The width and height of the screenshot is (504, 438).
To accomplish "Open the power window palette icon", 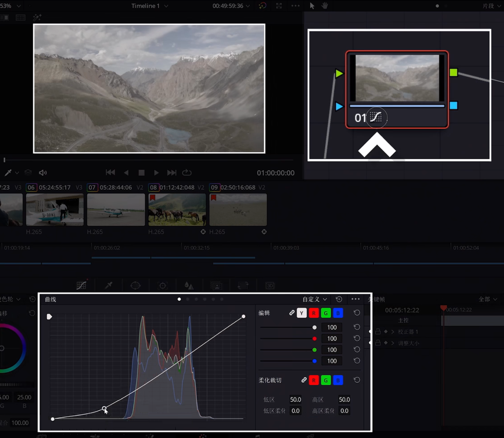I will coord(135,286).
